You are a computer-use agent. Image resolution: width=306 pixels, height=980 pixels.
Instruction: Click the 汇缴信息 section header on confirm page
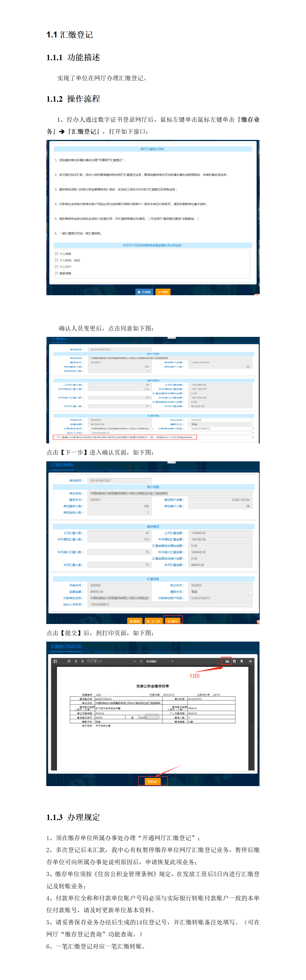(x=153, y=579)
